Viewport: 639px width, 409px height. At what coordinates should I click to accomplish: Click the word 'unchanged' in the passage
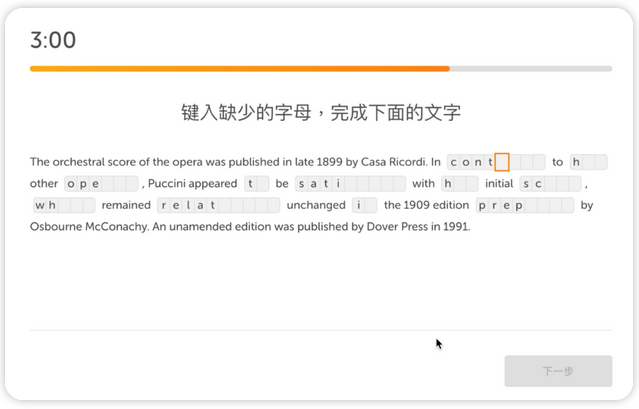click(316, 205)
